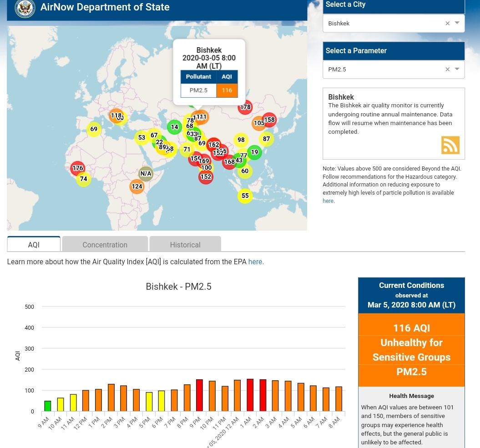The width and height of the screenshot is (480, 448).
Task: Select the AQI tab
Action: (34, 245)
